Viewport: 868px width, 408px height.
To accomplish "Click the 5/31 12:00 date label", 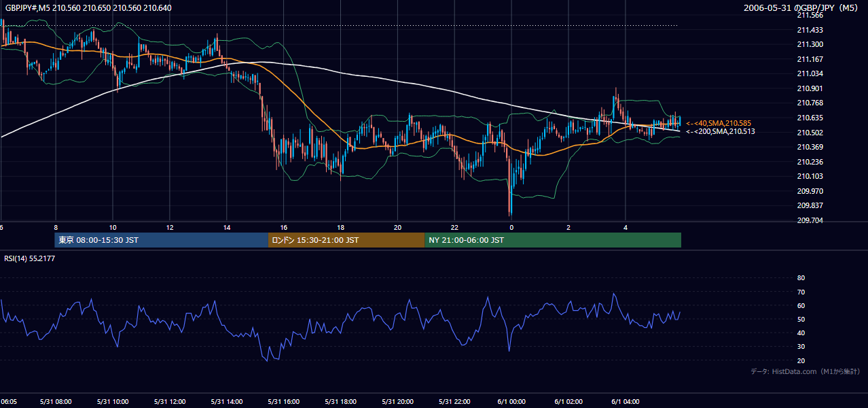I will coord(170,402).
